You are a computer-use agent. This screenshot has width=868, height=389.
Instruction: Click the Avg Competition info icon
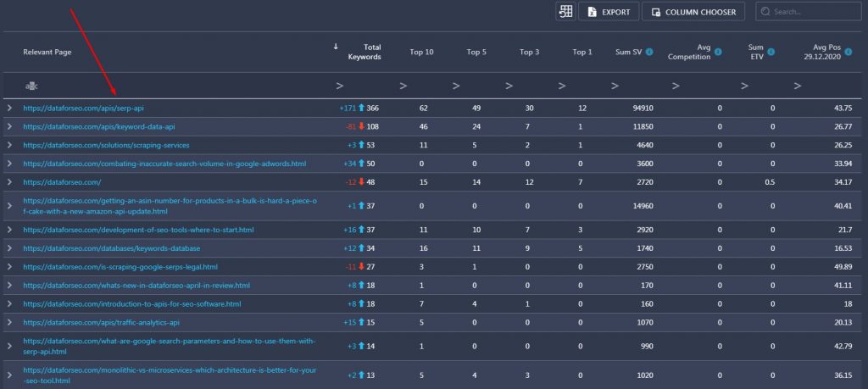click(717, 52)
